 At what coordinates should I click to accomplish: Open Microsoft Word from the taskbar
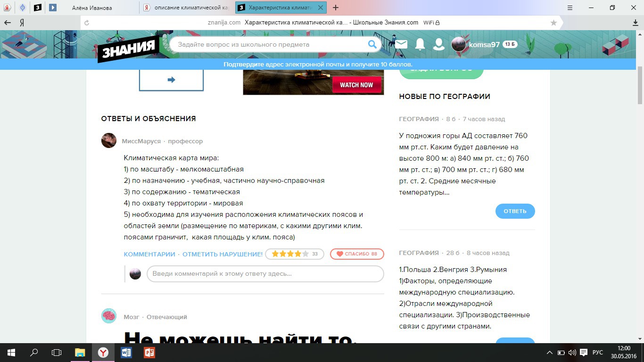tap(126, 353)
